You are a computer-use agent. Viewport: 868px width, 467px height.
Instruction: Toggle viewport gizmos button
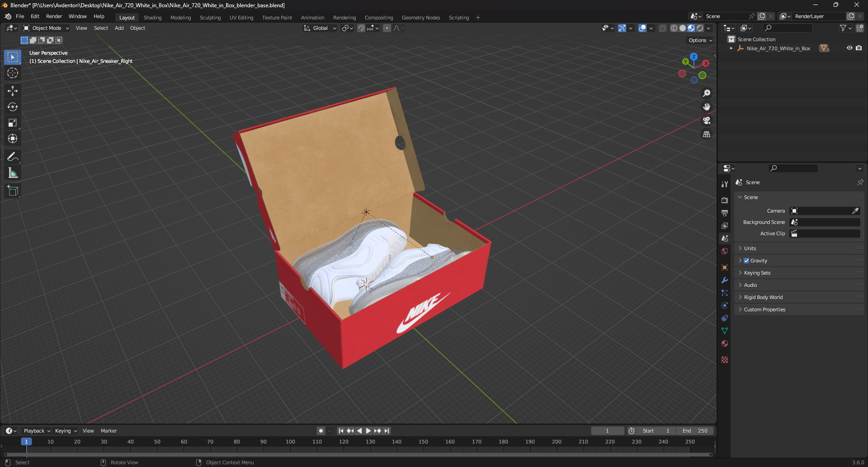pos(622,28)
